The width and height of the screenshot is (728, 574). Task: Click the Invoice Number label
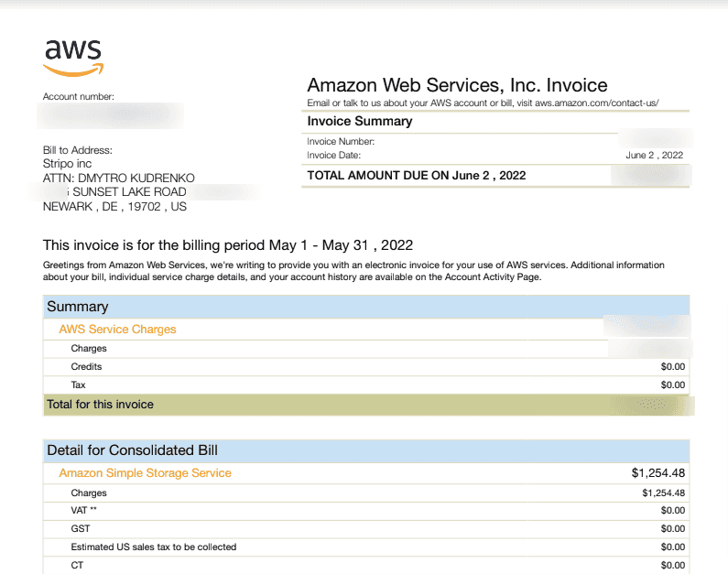[342, 142]
